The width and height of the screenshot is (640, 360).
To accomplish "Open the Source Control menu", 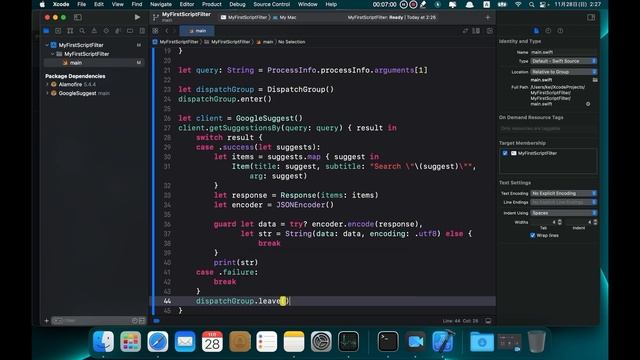I will pos(271,4).
